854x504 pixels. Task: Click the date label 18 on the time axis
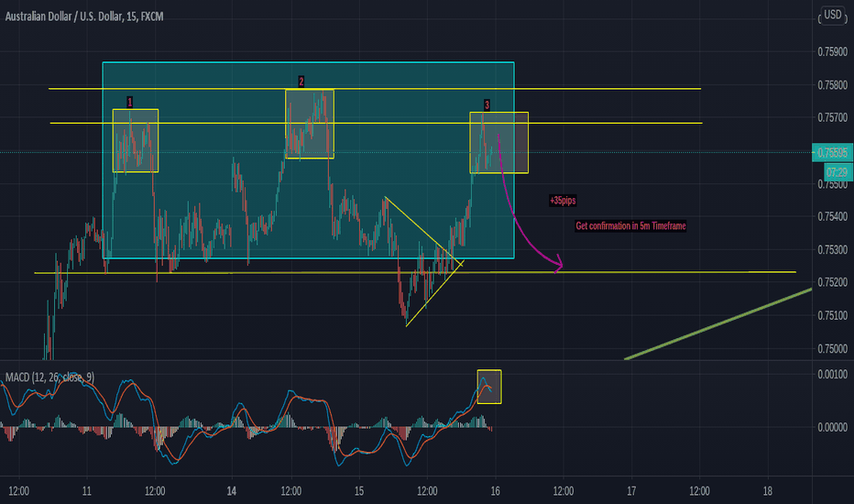767,491
